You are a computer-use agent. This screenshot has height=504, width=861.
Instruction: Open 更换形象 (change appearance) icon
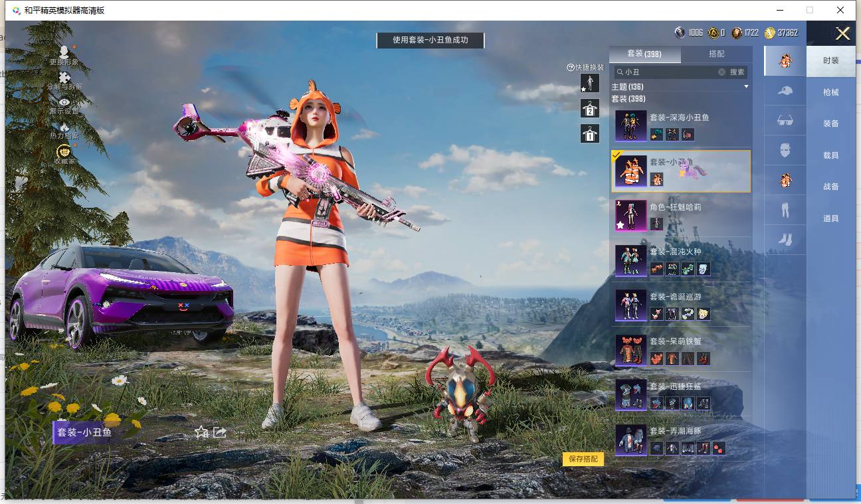click(64, 52)
